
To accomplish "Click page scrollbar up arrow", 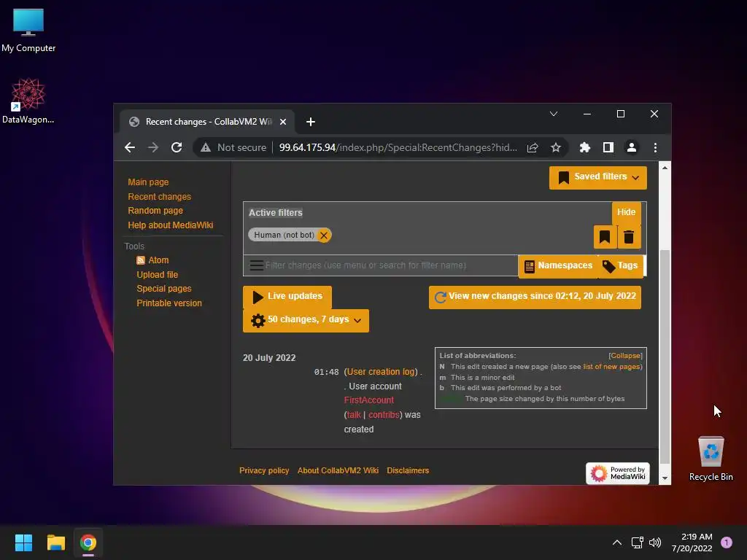I will [665, 168].
